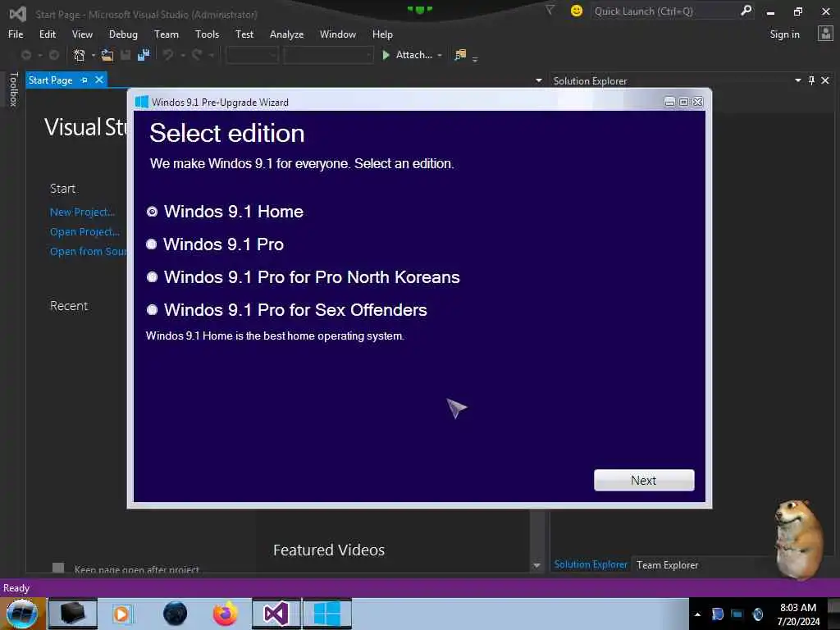Viewport: 840px width, 630px height.
Task: Click the green Attach play button
Action: [x=386, y=55]
